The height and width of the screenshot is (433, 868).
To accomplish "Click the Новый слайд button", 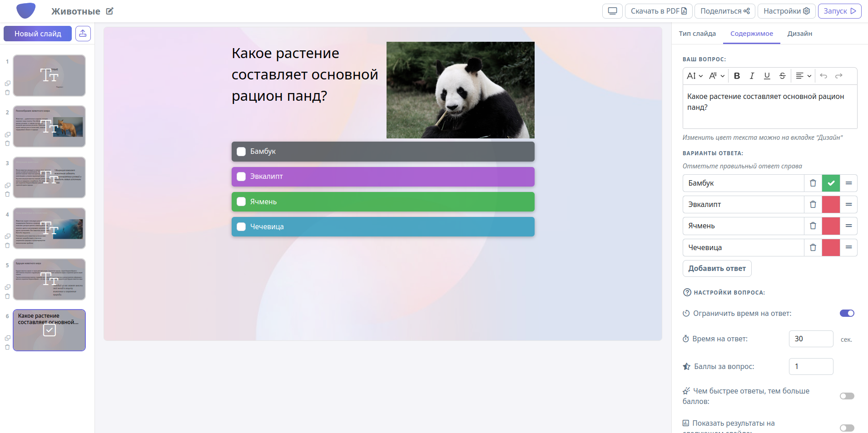I will (x=38, y=34).
